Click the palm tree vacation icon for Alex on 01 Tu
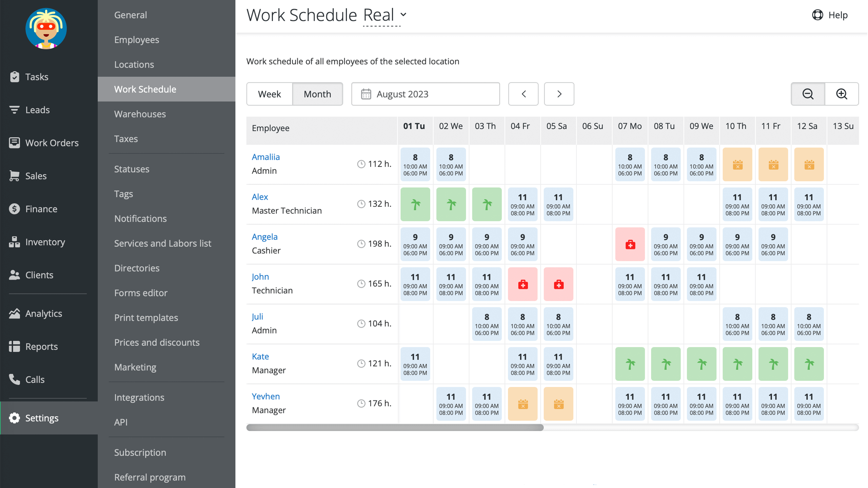The width and height of the screenshot is (868, 488). [x=415, y=204]
